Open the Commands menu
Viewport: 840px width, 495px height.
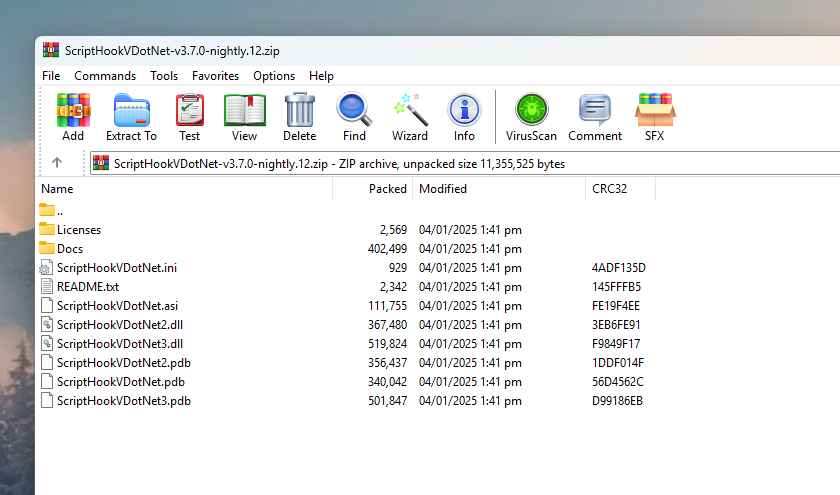(105, 76)
